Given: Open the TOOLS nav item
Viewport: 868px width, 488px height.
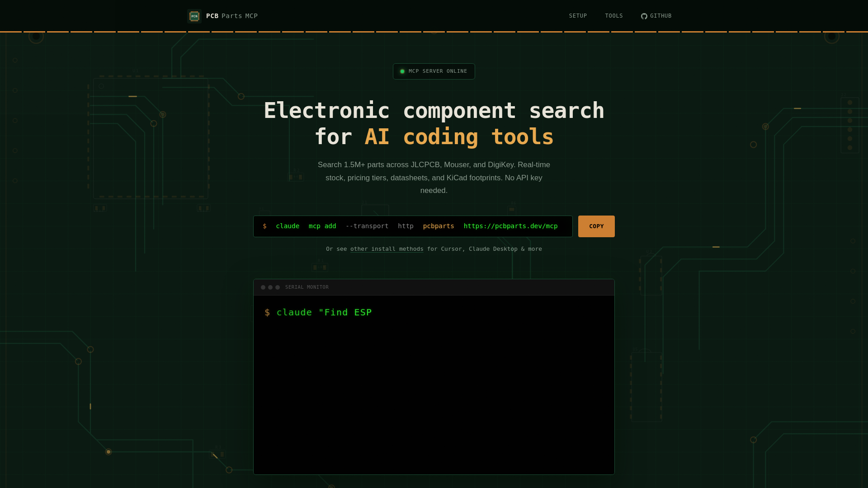Looking at the screenshot, I should (614, 16).
